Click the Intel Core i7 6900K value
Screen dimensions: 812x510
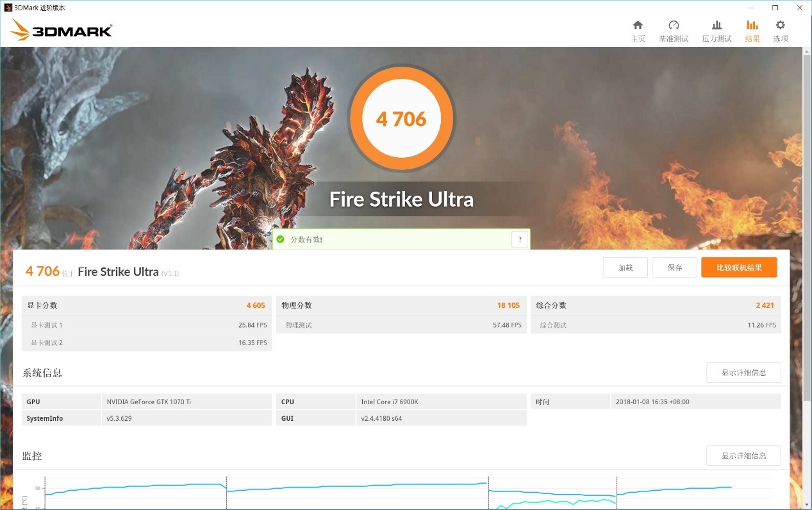[390, 402]
